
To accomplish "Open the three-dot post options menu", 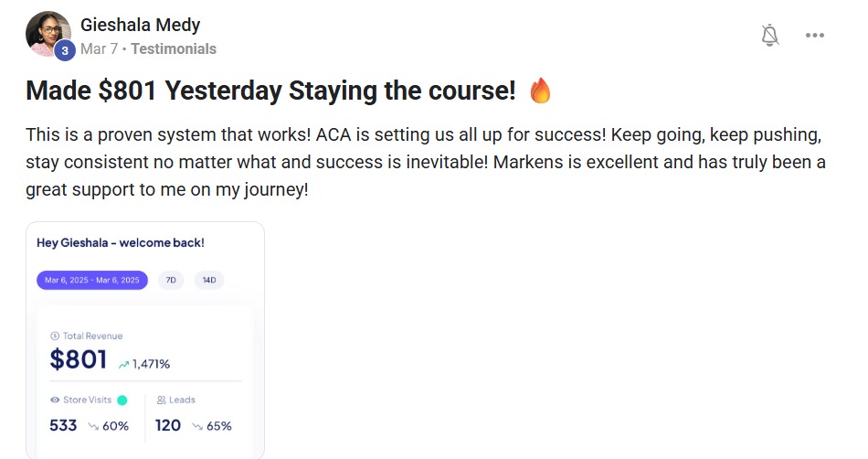I will tap(815, 36).
